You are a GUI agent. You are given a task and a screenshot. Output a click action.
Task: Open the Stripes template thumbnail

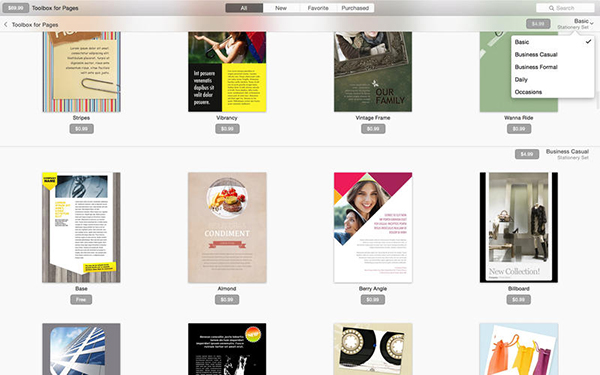click(82, 72)
